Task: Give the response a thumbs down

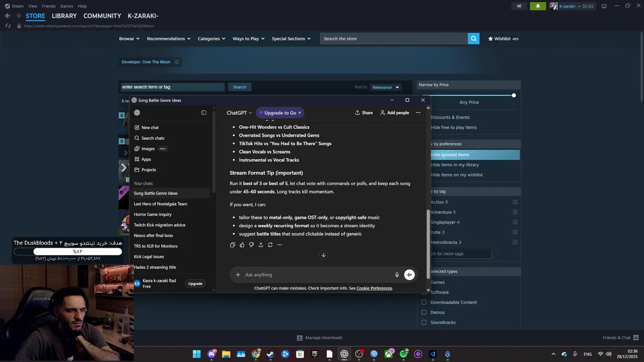Action: (252, 245)
